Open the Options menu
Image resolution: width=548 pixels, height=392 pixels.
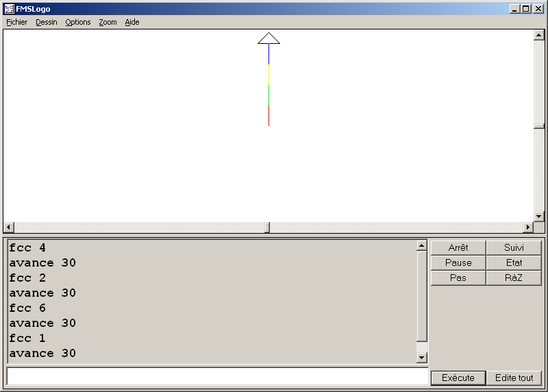click(78, 22)
